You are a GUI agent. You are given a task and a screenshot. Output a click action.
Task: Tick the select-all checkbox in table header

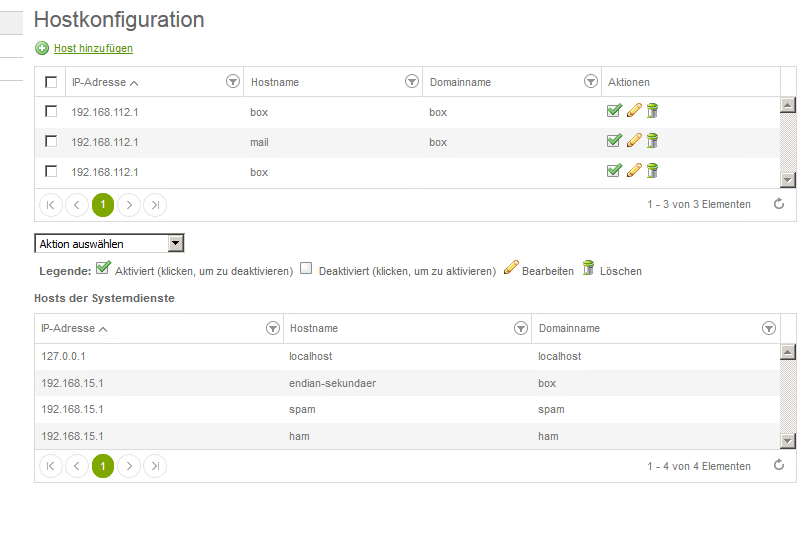coord(51,82)
